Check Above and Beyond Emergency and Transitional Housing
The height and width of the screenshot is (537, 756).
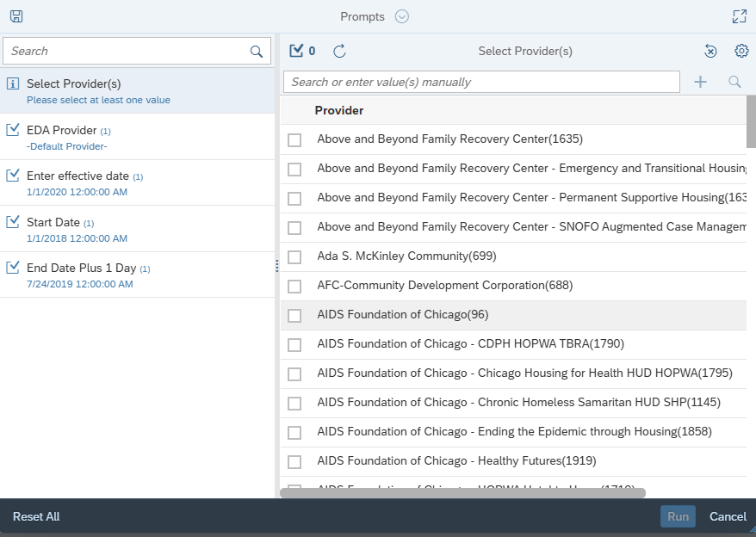pyautogui.click(x=294, y=170)
